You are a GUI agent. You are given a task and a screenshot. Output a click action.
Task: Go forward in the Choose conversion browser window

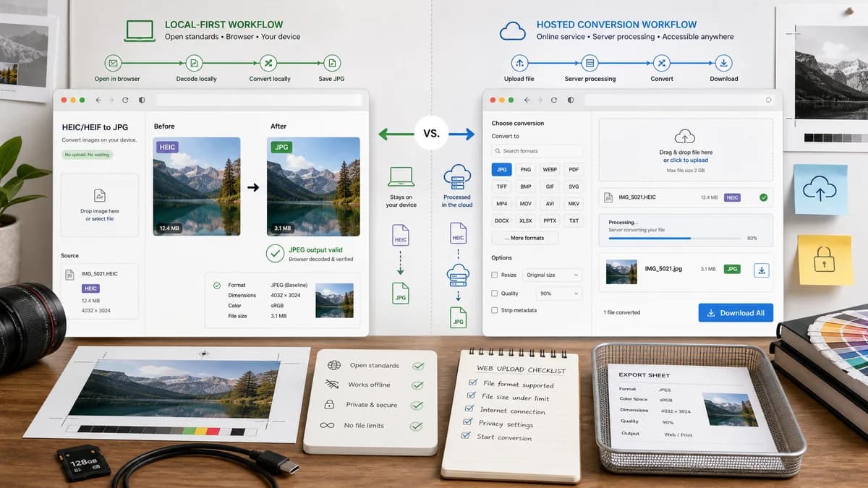point(541,100)
